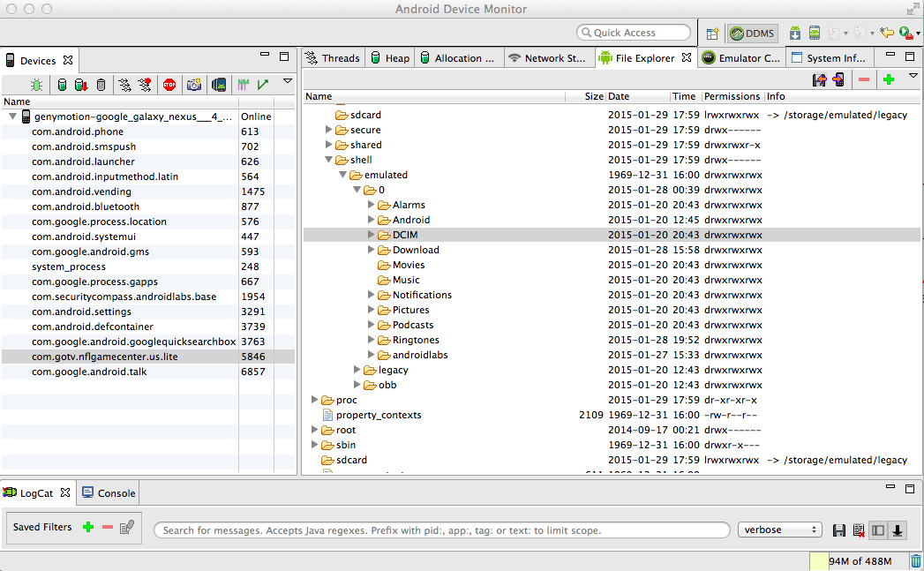Image resolution: width=924 pixels, height=571 pixels.
Task: Click the Cause GC trash can icon
Action: pyautogui.click(x=101, y=85)
